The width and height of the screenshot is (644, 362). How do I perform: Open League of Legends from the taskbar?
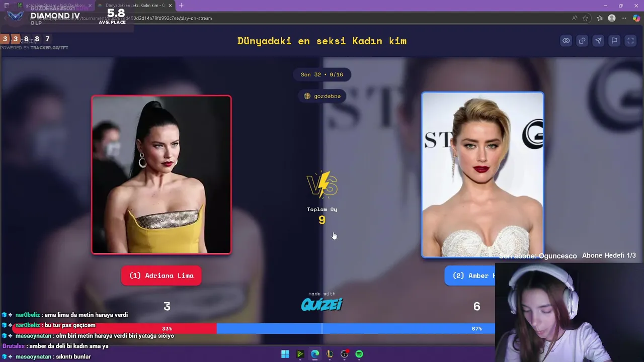(x=330, y=354)
